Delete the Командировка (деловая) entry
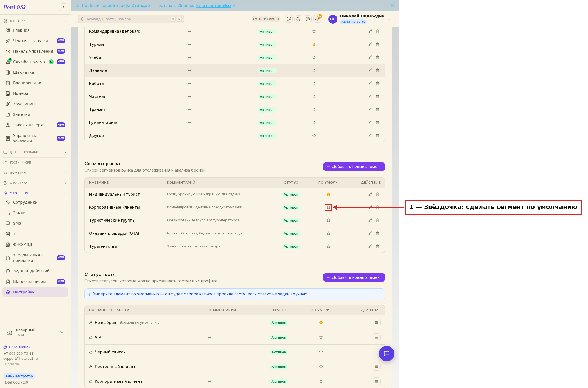 [378, 31]
